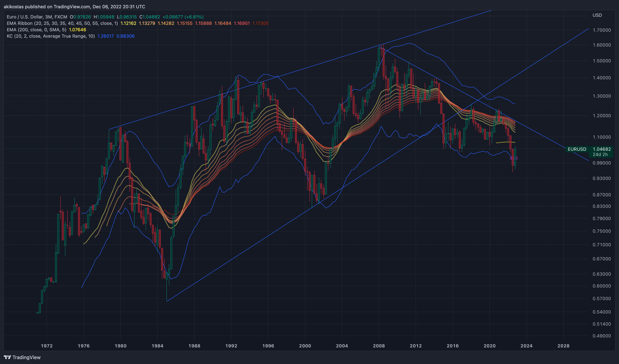619x364 pixels.
Task: Click the 0.57000 price axis label
Action: [602, 299]
